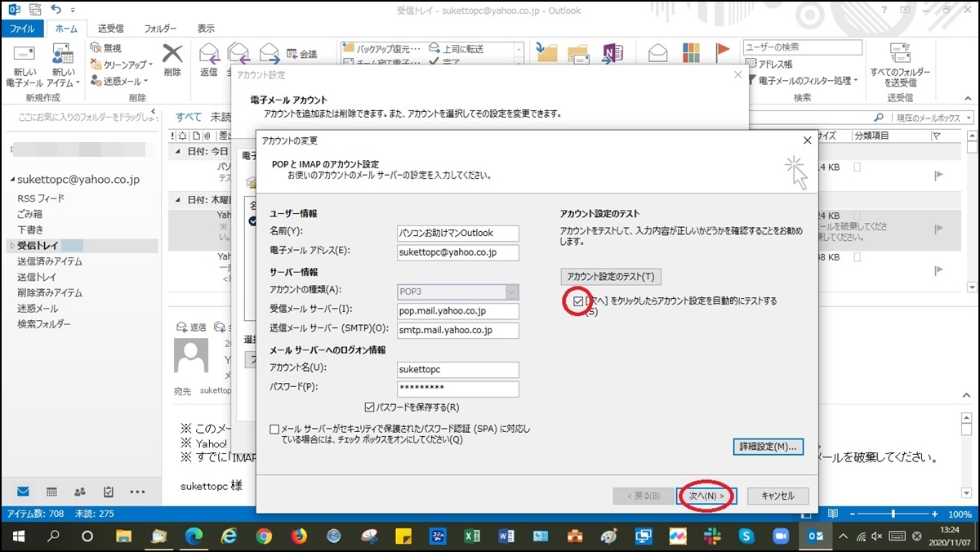Image resolution: width=980 pixels, height=552 pixels.
Task: Open People view in navigation bar
Action: click(80, 492)
